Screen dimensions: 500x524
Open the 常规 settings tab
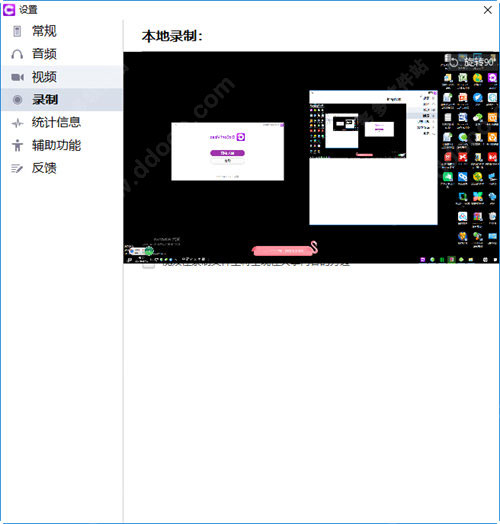pos(44,31)
